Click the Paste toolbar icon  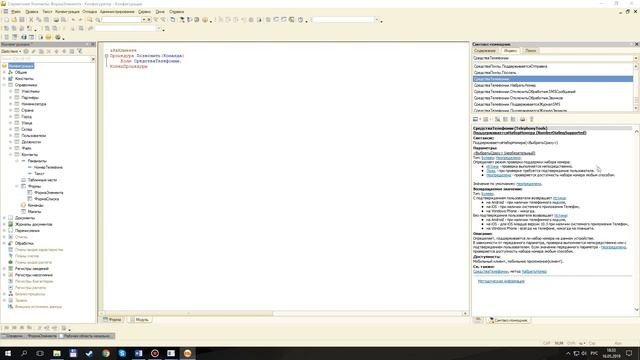coord(47,20)
